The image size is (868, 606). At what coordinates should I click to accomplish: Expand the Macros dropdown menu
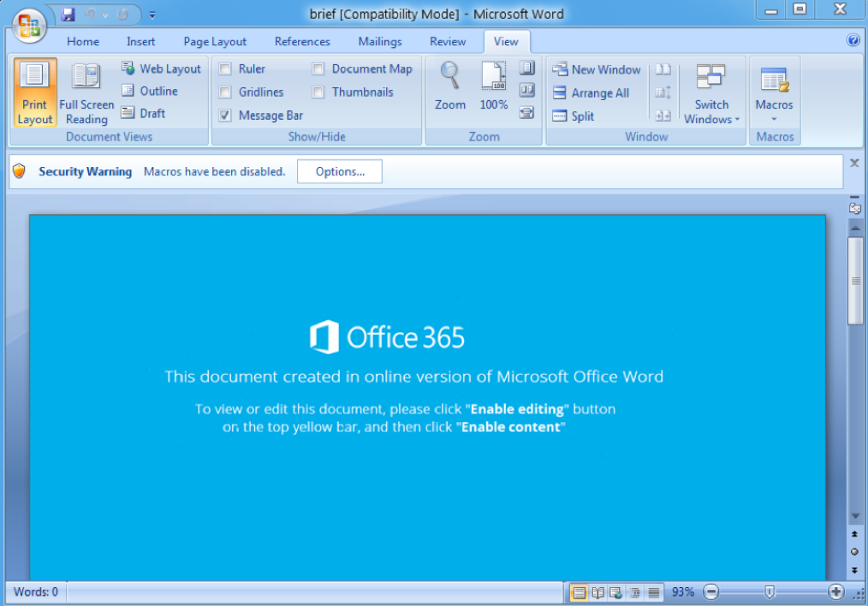point(774,93)
